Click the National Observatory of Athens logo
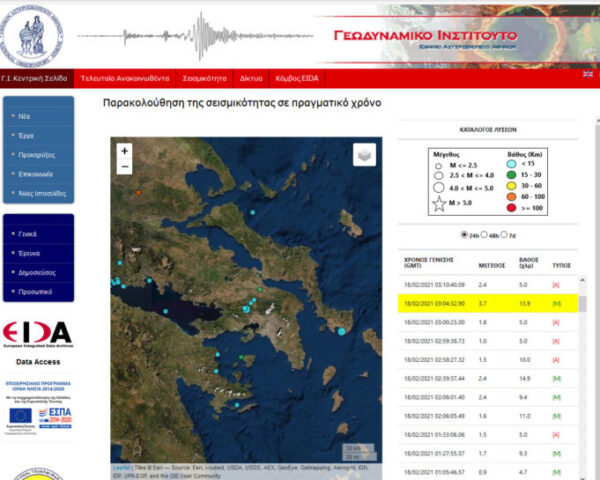This screenshot has height=480, width=600. [x=37, y=32]
